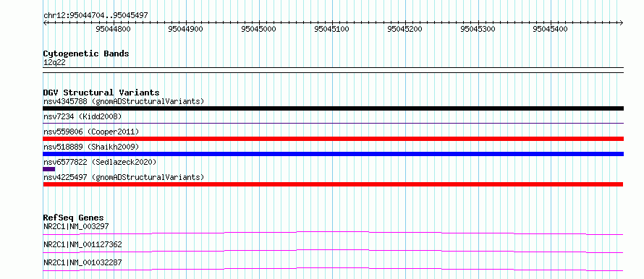The width and height of the screenshot is (644, 279).
Task: Click the blue nsv518889 variant bar
Action: click(333, 154)
